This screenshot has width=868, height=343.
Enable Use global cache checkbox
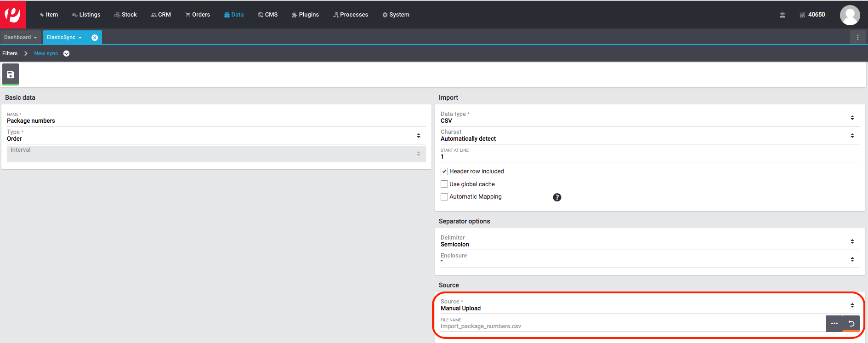point(444,184)
